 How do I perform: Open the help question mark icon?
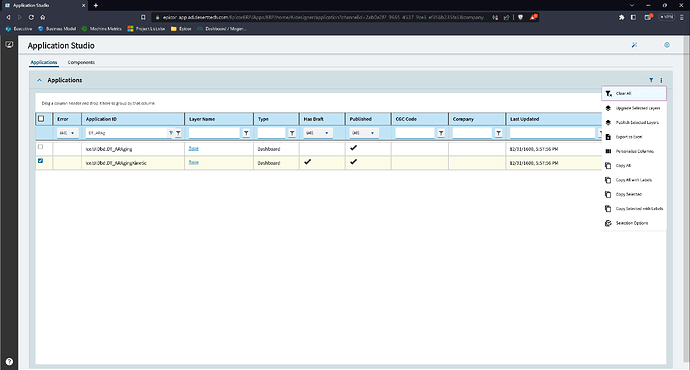pyautogui.click(x=9, y=362)
